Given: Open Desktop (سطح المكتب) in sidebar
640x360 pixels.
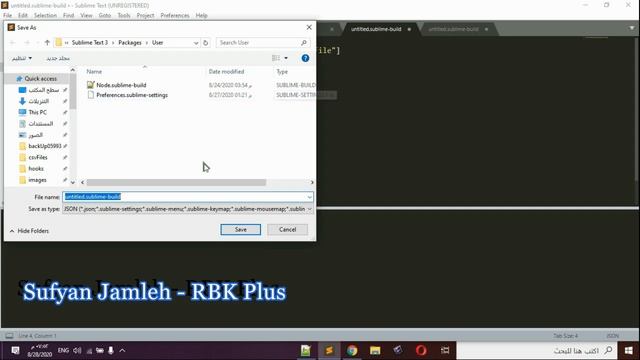Looking at the screenshot, I should [43, 90].
